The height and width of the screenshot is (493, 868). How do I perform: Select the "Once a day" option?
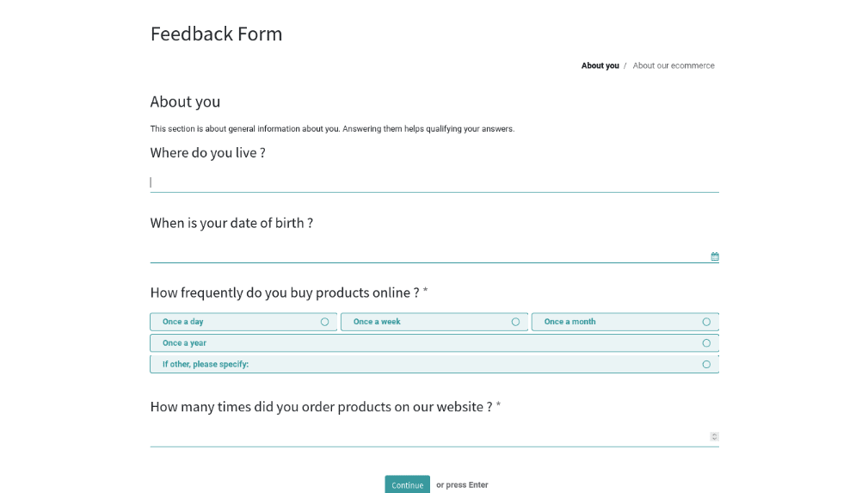(243, 322)
